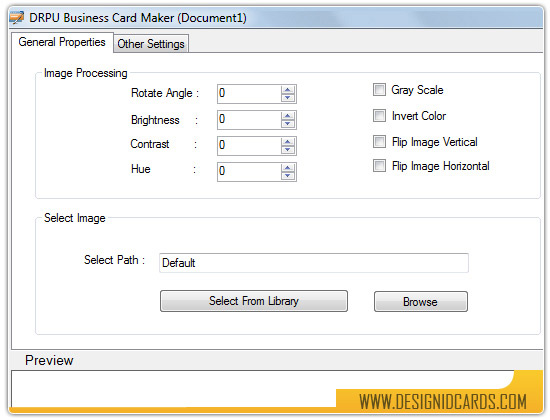Check the Invert Color option
This screenshot has height=420, width=550.
(379, 115)
